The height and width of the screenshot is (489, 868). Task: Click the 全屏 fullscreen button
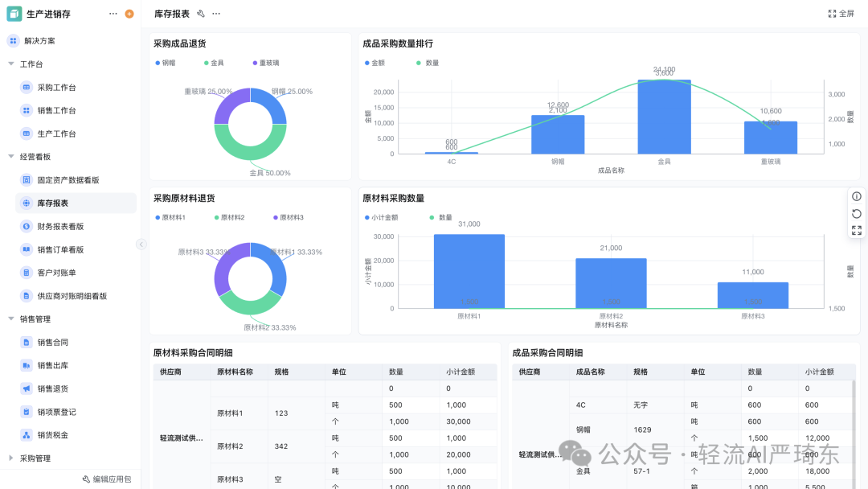pos(841,14)
